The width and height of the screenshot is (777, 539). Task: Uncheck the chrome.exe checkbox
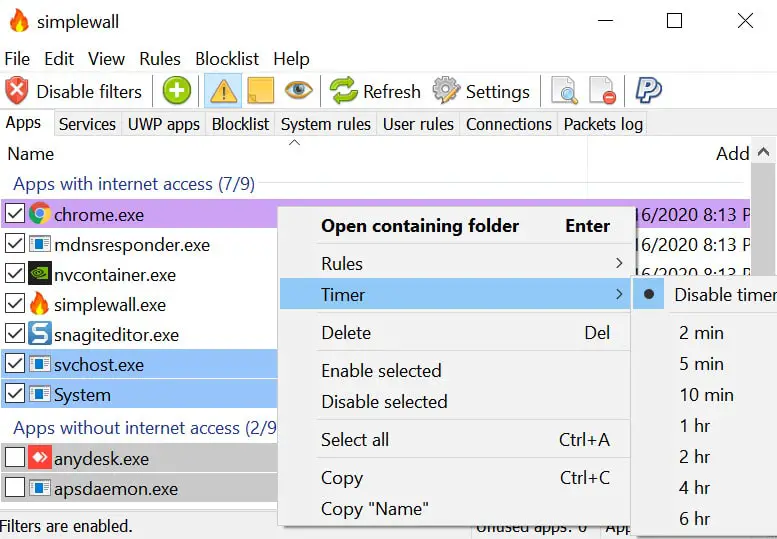click(15, 214)
